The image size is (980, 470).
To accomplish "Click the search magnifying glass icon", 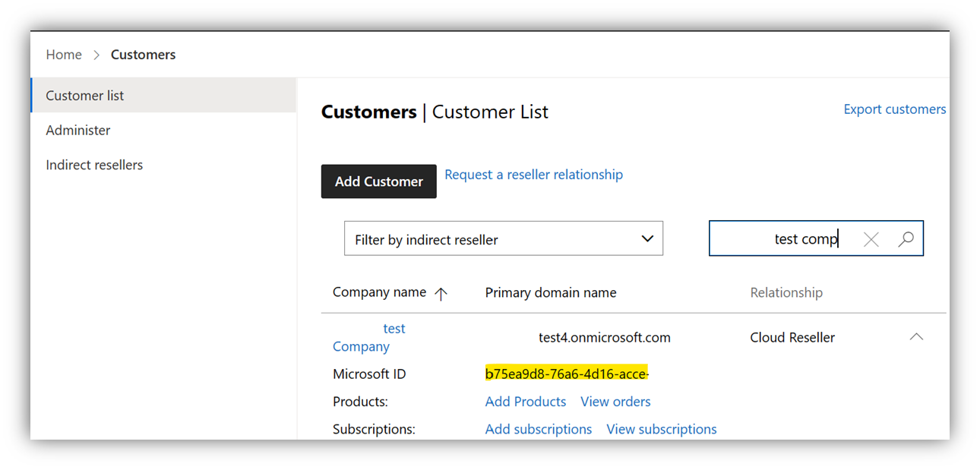I will click(906, 238).
